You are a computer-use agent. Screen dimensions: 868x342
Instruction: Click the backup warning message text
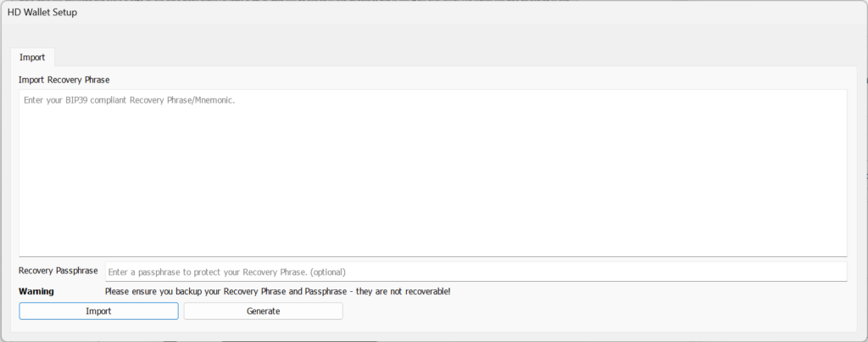click(278, 291)
